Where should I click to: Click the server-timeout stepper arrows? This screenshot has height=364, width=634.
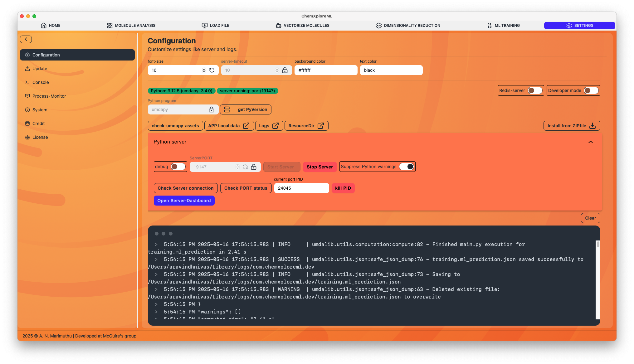(277, 70)
